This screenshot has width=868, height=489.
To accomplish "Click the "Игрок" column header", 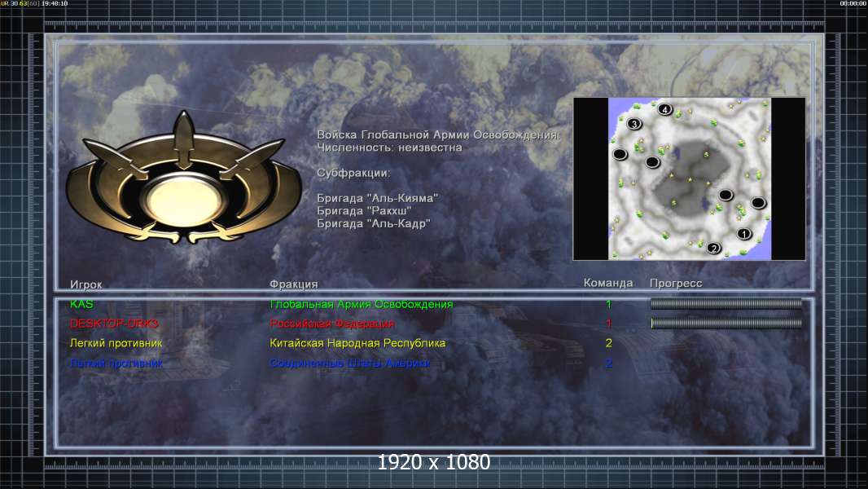I will pyautogui.click(x=85, y=284).
